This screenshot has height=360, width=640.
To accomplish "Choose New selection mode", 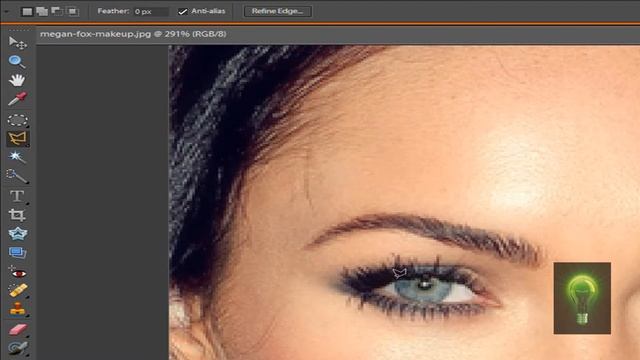I will click(x=27, y=11).
